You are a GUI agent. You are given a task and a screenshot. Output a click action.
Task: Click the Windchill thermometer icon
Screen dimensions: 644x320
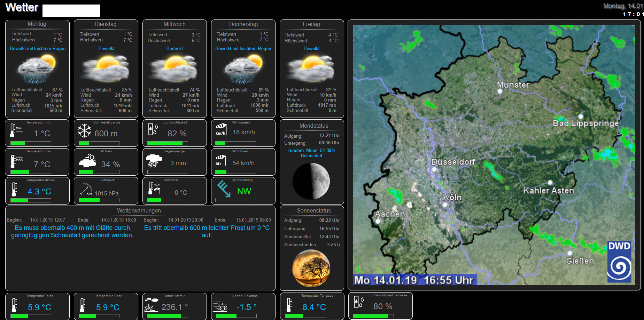point(154,188)
